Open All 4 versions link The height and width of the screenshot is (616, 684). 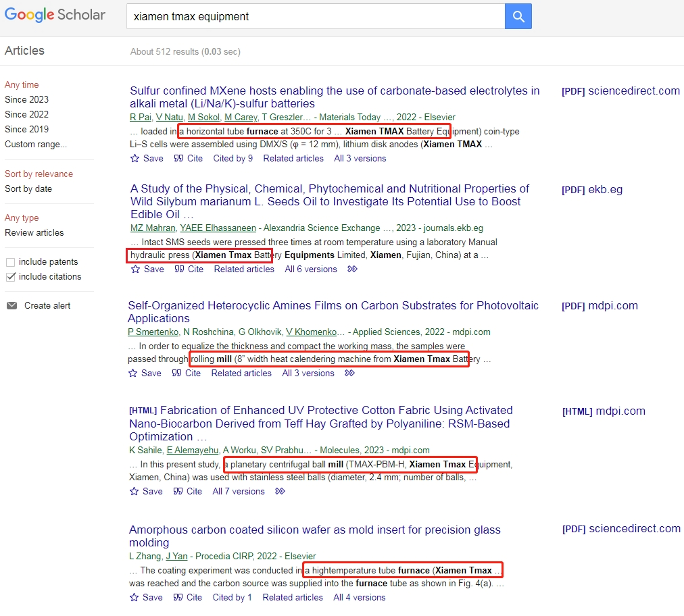pos(360,597)
